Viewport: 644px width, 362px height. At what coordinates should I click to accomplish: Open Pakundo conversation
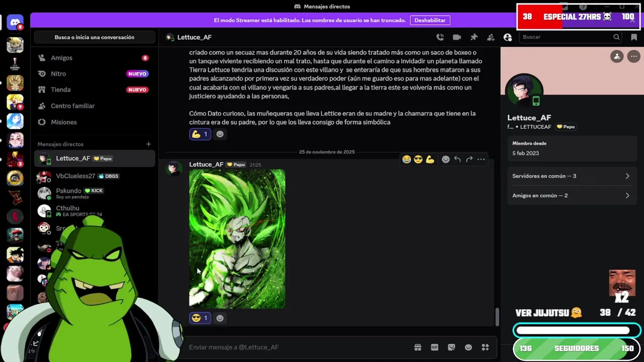95,193
